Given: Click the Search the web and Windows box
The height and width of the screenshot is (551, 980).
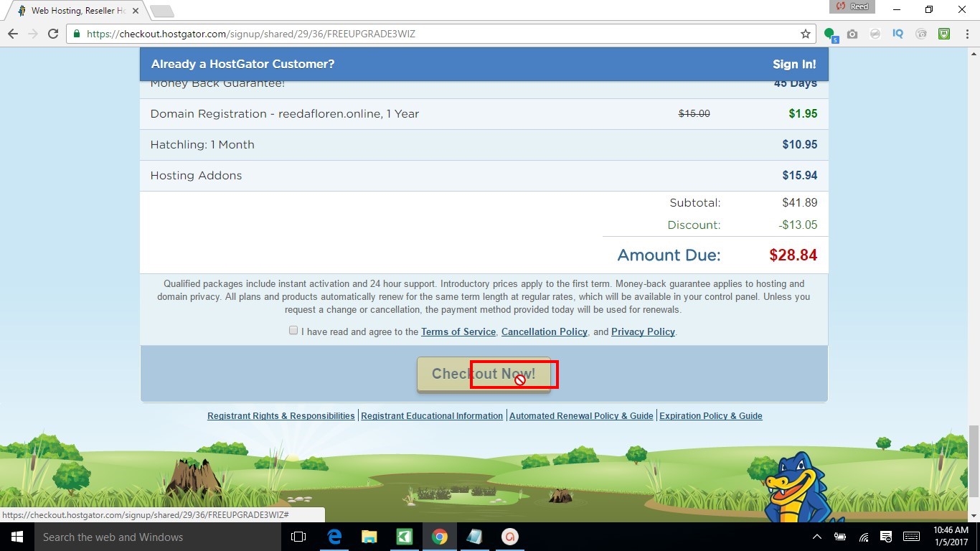Looking at the screenshot, I should pos(158,537).
